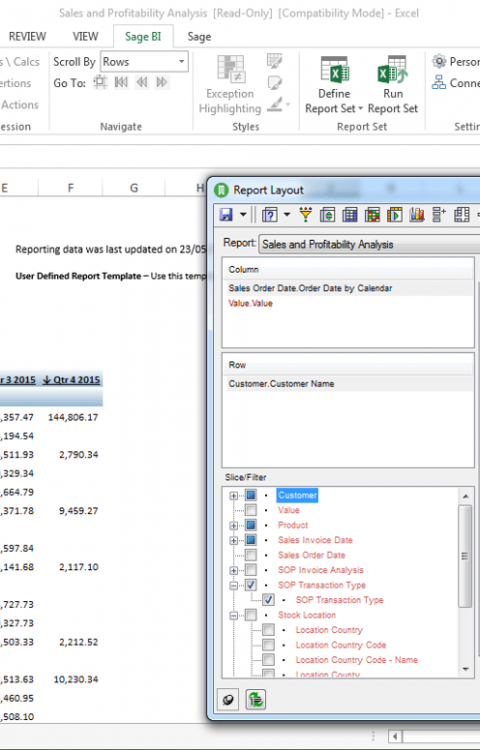Click the bar chart toolbar icon
Viewport: 480px width, 750px height.
pyautogui.click(x=417, y=215)
